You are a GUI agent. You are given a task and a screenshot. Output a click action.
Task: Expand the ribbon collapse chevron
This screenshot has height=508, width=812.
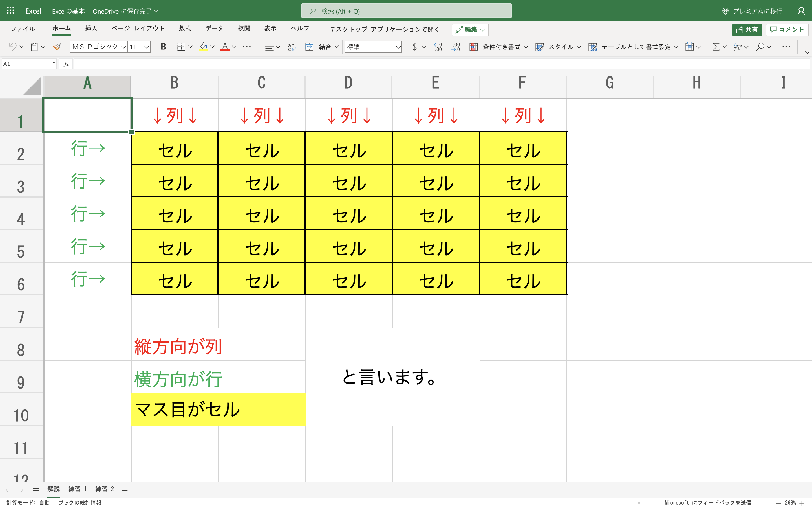tap(807, 52)
